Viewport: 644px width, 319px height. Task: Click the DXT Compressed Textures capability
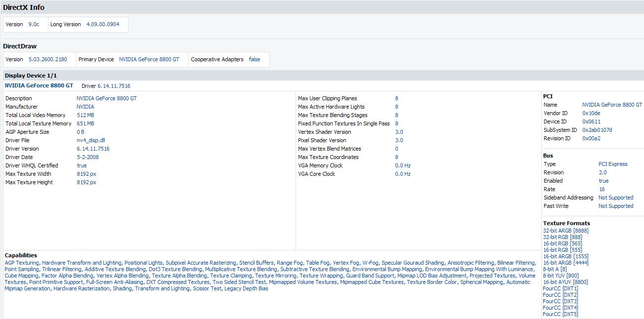(x=177, y=282)
